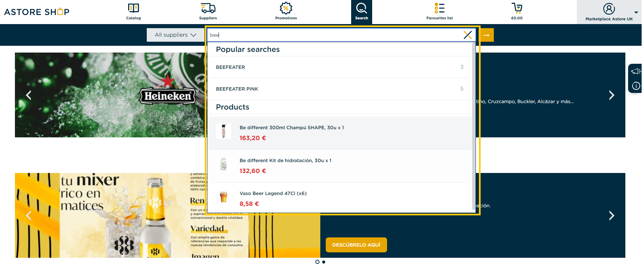The image size is (644, 271).
Task: Select the Search magnifier tab
Action: 361,12
